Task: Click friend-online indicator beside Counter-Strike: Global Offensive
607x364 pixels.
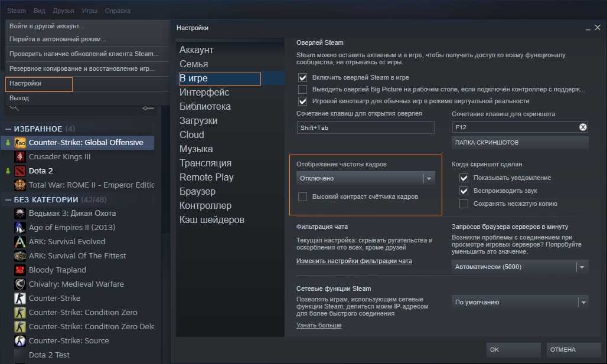Action: point(8,142)
